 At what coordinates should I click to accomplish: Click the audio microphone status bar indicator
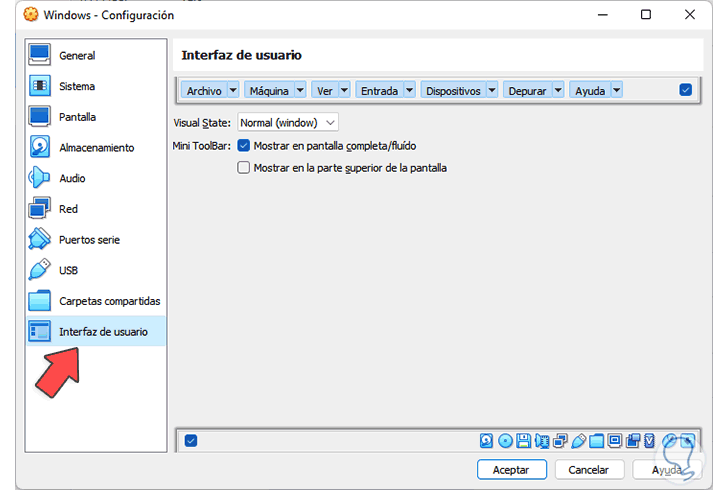click(x=541, y=440)
